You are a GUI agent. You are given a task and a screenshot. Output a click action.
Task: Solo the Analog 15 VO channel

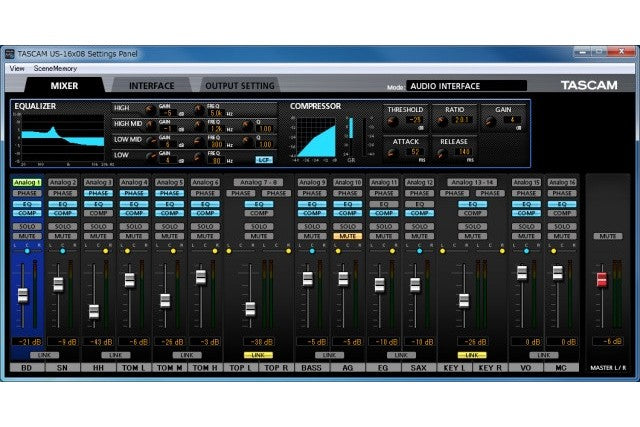click(526, 226)
